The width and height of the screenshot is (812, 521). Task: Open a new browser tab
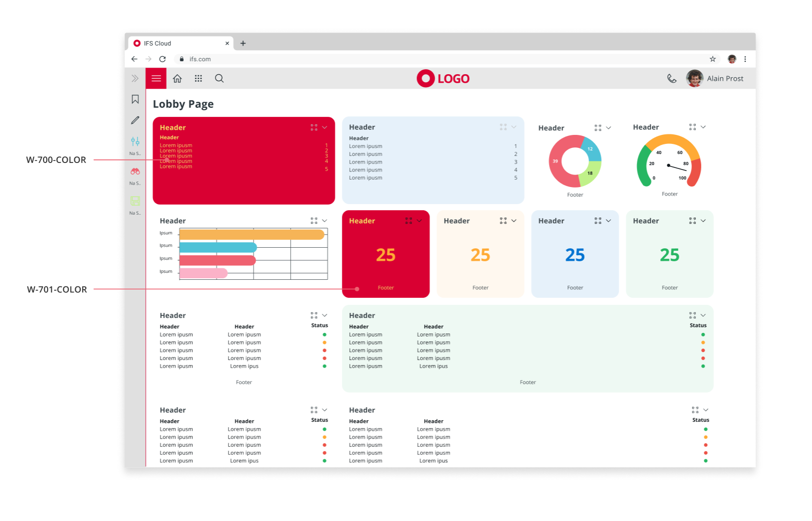[243, 44]
